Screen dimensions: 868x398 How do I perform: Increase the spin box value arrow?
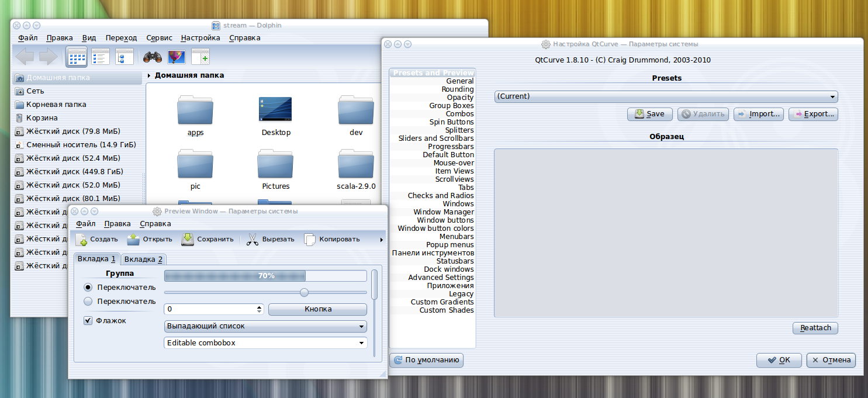point(260,307)
